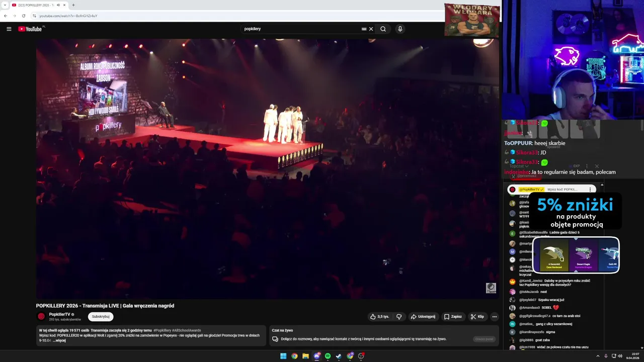The height and width of the screenshot is (362, 644).
Task: Show hidden tray icons with the chevron
Action: (598, 356)
